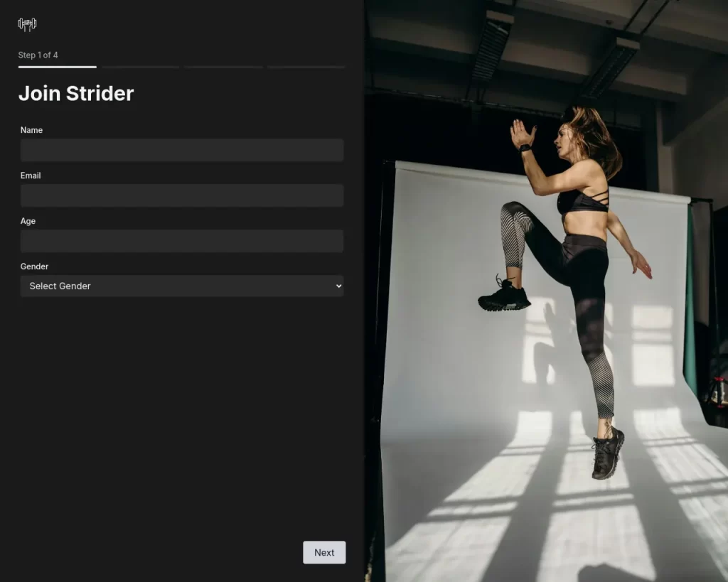Click the Step 1 of 4 label
728x582 pixels.
tap(38, 55)
